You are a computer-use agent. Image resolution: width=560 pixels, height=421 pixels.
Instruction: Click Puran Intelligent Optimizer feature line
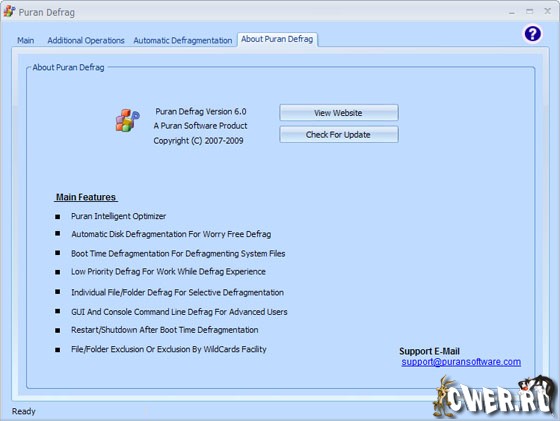coord(118,216)
